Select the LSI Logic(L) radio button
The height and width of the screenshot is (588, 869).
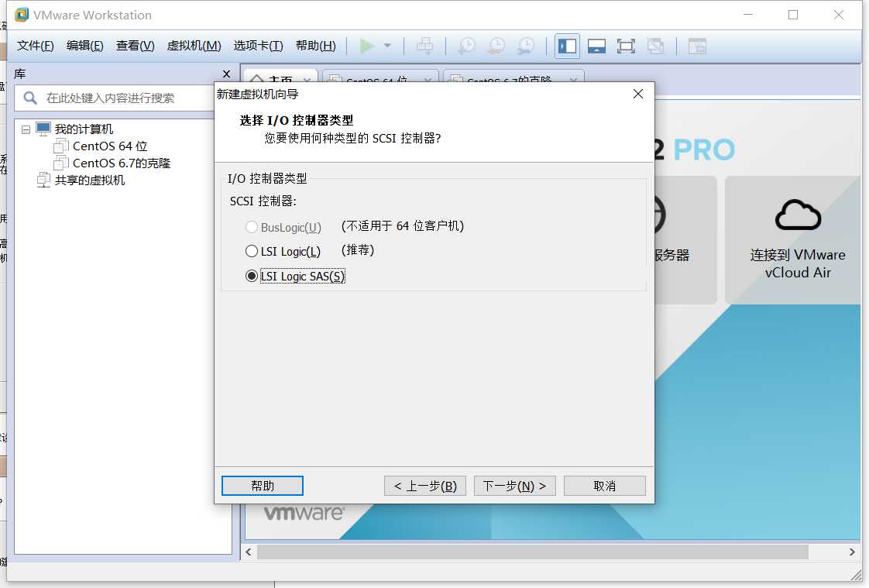tap(252, 252)
